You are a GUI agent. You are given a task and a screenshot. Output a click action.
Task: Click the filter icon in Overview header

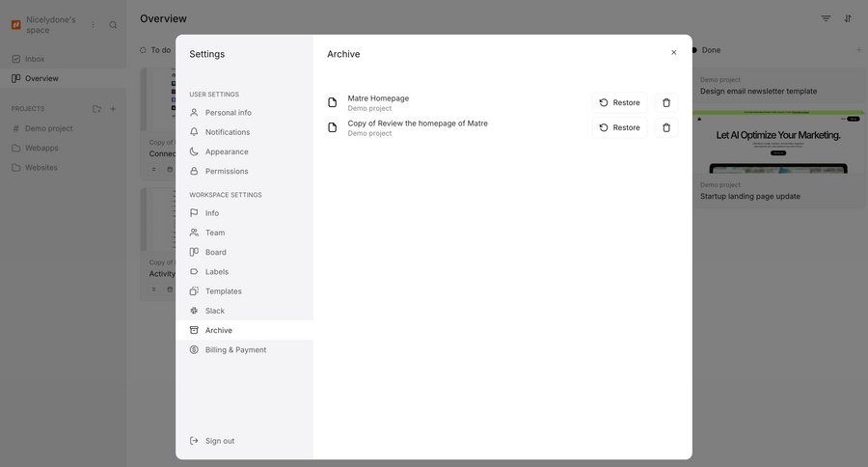point(826,18)
